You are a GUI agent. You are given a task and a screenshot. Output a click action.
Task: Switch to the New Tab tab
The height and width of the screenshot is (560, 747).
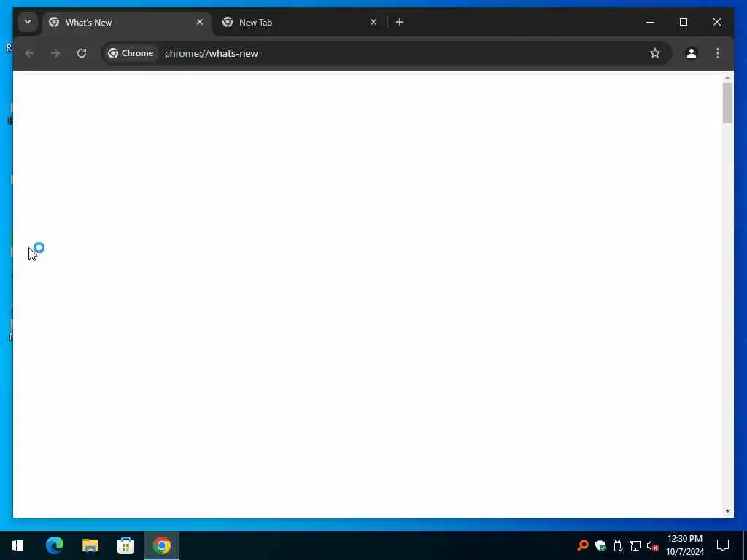pos(300,23)
